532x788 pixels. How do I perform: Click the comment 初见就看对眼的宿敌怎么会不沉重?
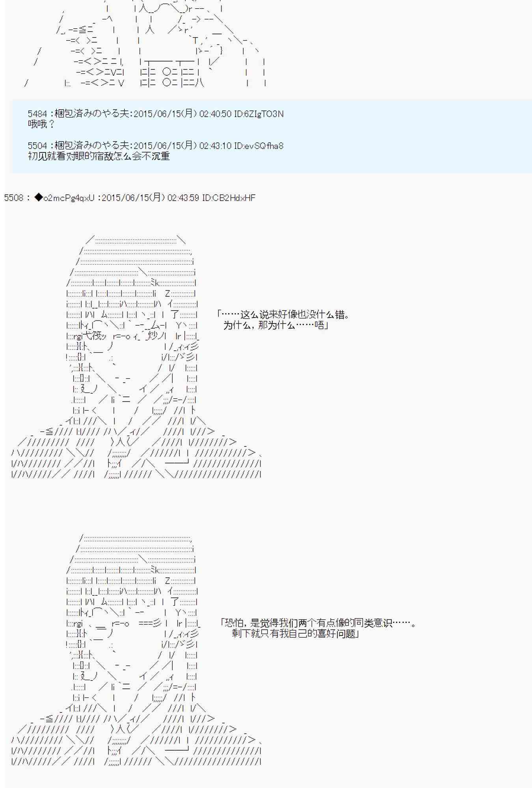99,156
